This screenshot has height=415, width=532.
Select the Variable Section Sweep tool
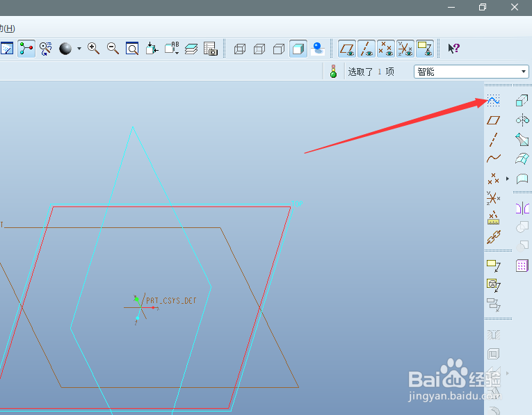click(522, 139)
